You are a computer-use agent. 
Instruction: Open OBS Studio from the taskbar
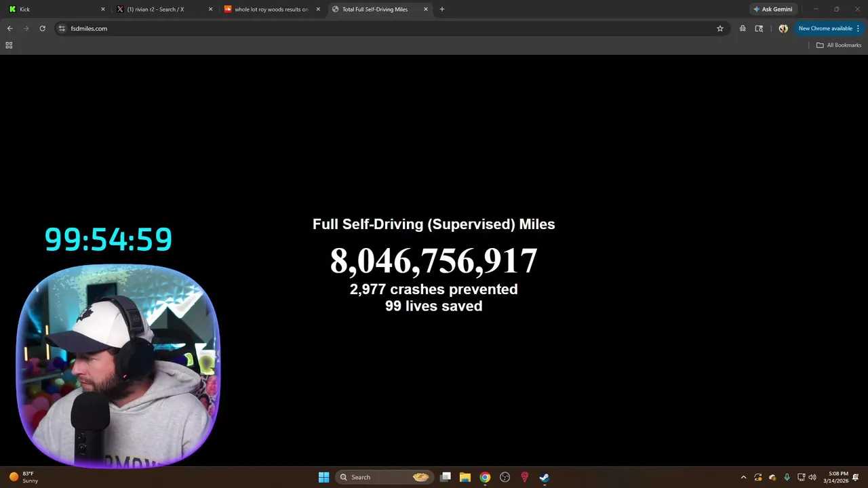coord(505,477)
